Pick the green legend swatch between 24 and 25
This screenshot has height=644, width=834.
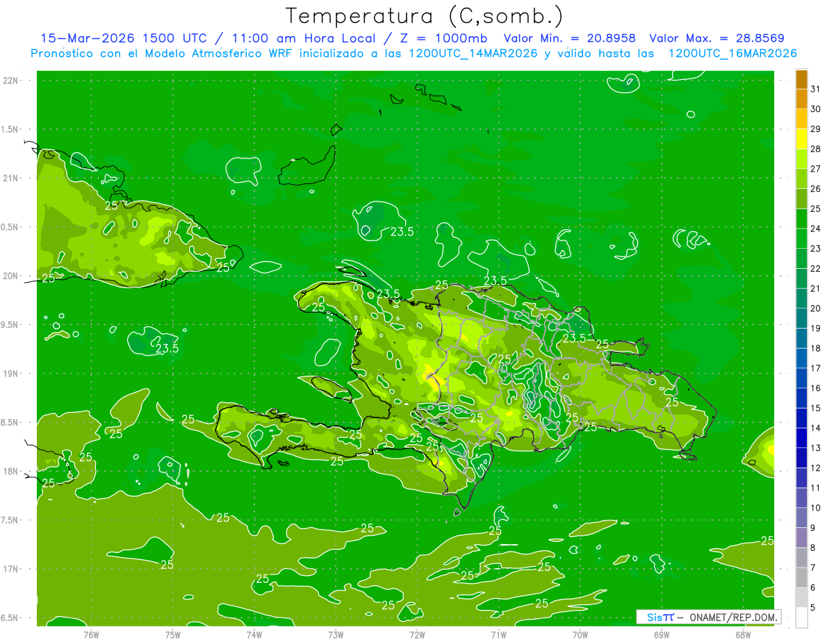tap(801, 219)
